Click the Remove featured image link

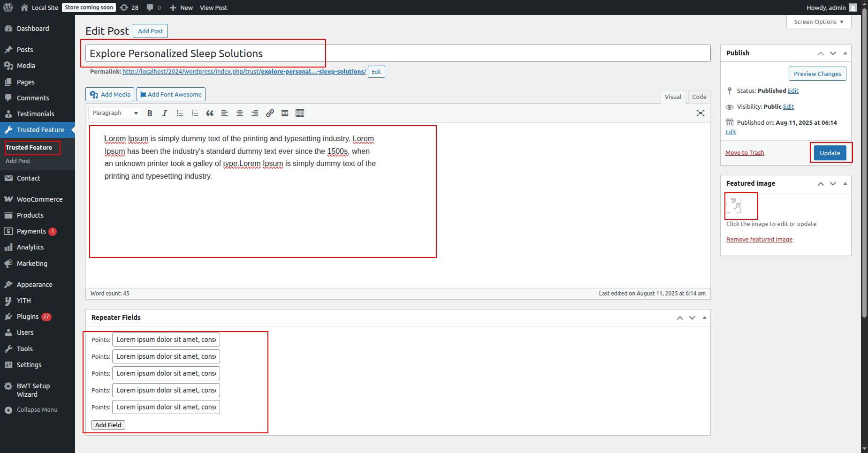click(759, 240)
